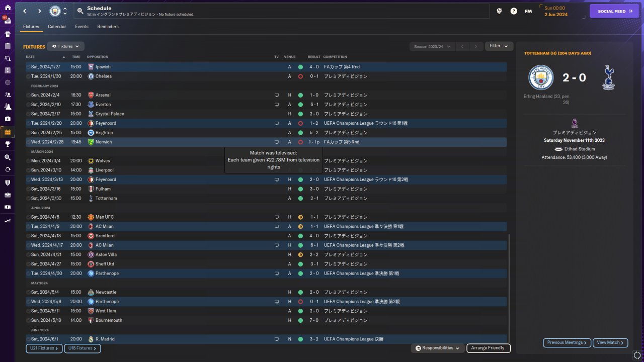
Task: Go to next season arrow
Action: [476, 46]
